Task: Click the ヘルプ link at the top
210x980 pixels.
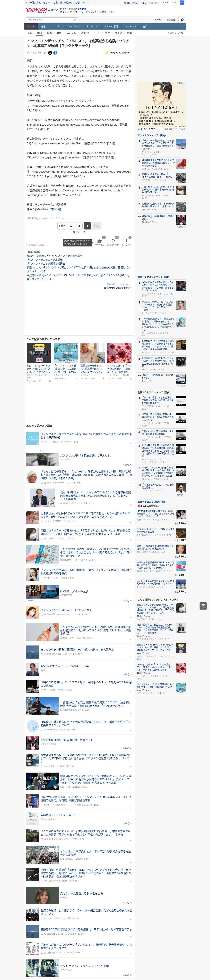Action: tap(143, 3)
